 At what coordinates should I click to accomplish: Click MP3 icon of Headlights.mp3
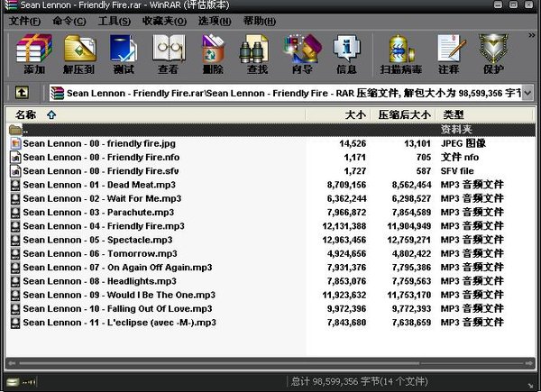tap(15, 281)
